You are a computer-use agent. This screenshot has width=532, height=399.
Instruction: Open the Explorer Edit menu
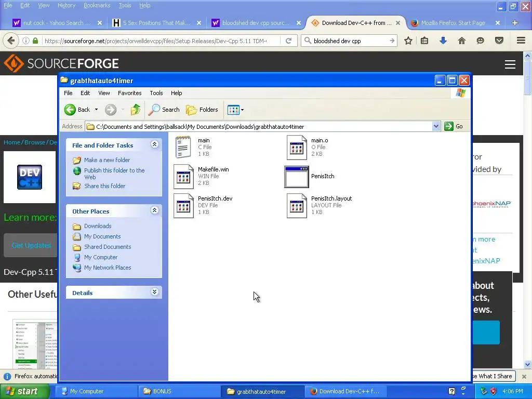pos(85,93)
